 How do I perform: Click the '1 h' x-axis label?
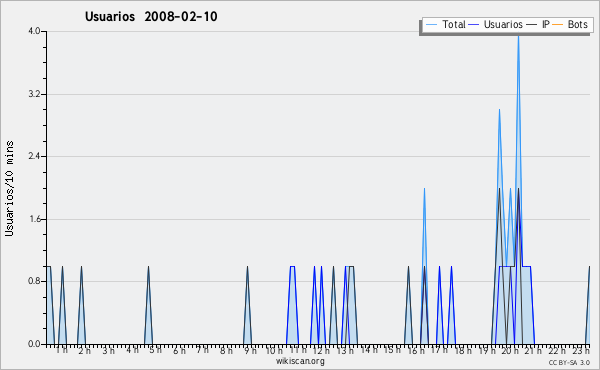pos(62,350)
